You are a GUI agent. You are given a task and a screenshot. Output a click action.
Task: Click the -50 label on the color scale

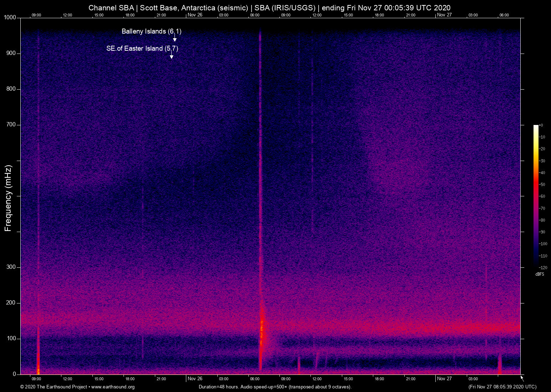(x=542, y=185)
